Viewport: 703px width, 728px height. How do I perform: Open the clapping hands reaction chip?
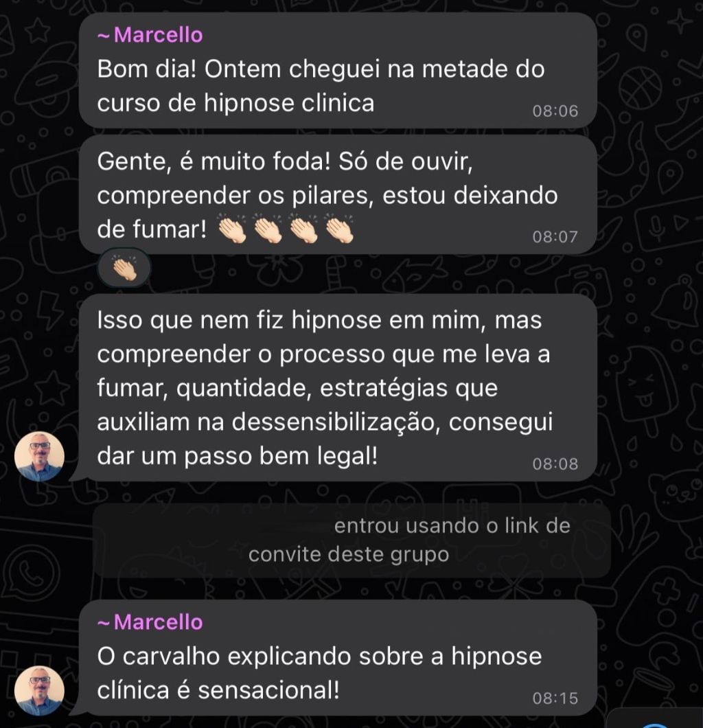[124, 269]
